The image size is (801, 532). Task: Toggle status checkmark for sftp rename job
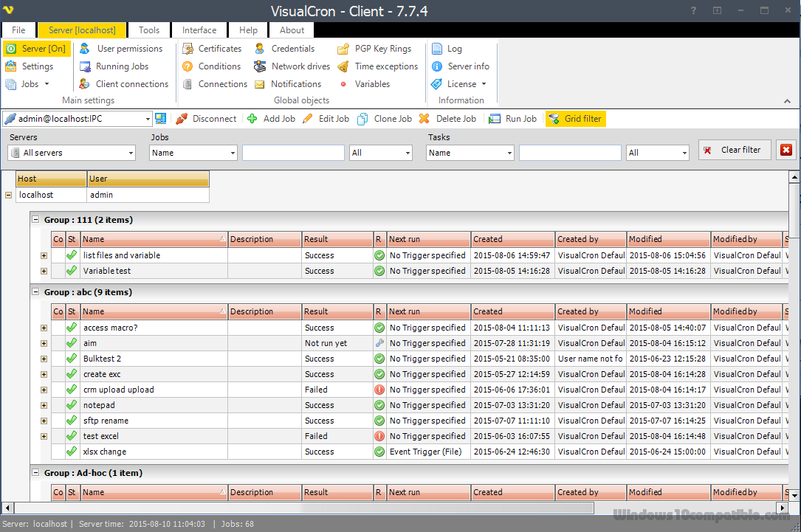[x=72, y=421]
